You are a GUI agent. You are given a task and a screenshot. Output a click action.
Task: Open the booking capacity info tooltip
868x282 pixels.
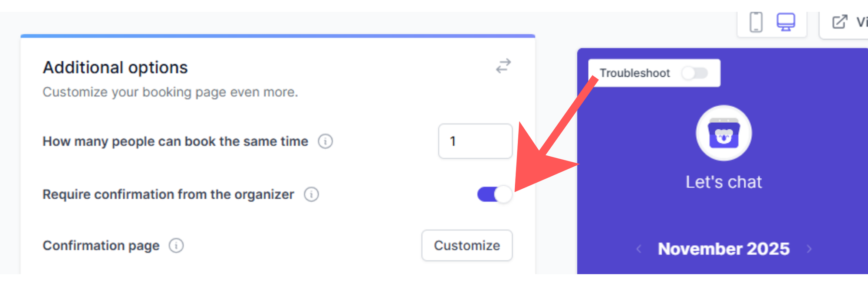(x=325, y=141)
